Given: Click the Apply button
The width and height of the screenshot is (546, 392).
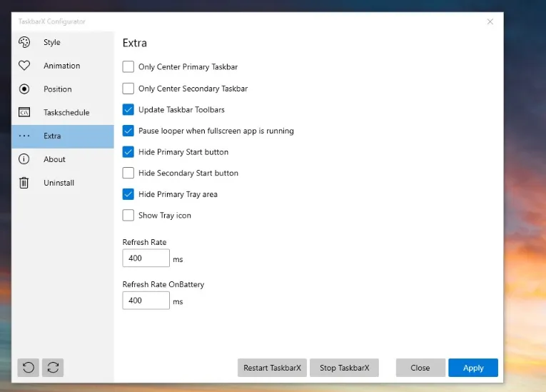Looking at the screenshot, I should pos(472,368).
